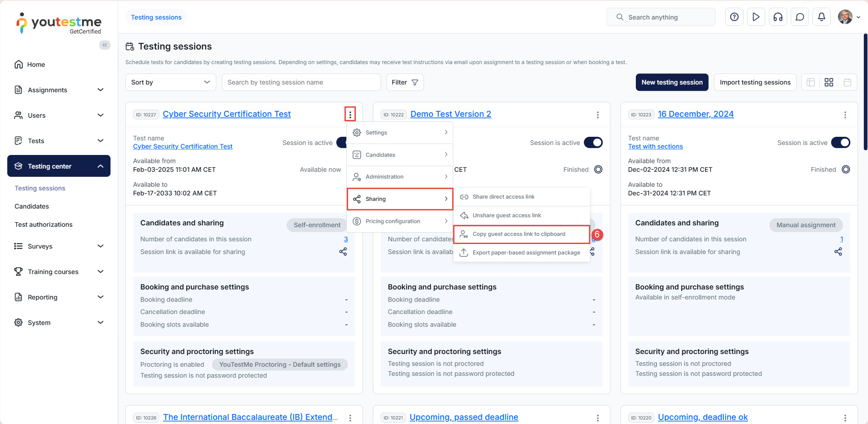
Task: Collapse the sidebar with double-chevron icon
Action: coord(105,45)
